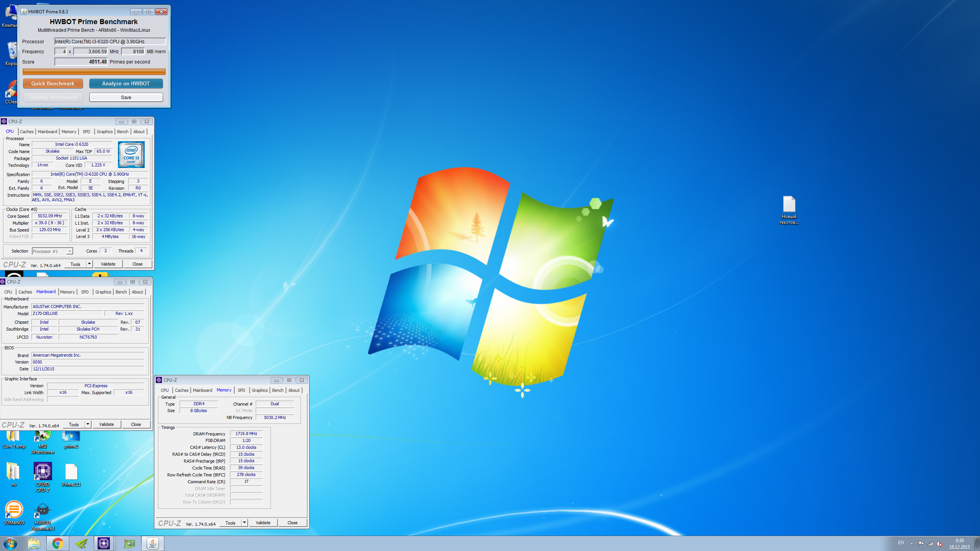This screenshot has width=980, height=551.
Task: Click Close button in top CPU-Z window
Action: (137, 264)
